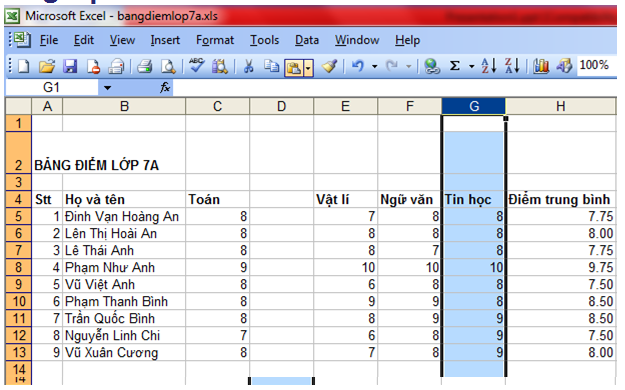This screenshot has height=390, width=625.
Task: Select column C header
Action: [218, 106]
